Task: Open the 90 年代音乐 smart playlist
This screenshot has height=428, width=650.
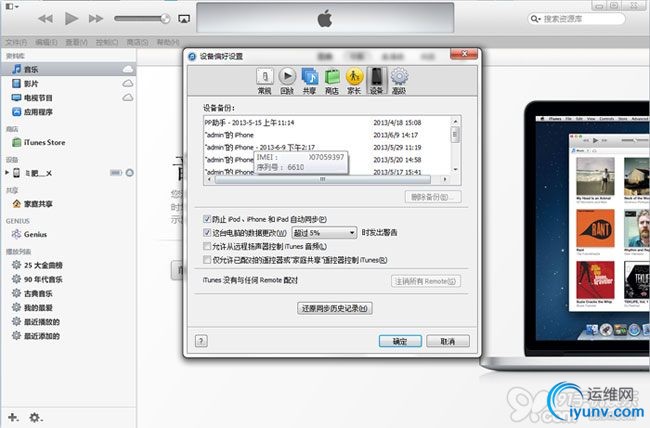Action: click(68, 279)
